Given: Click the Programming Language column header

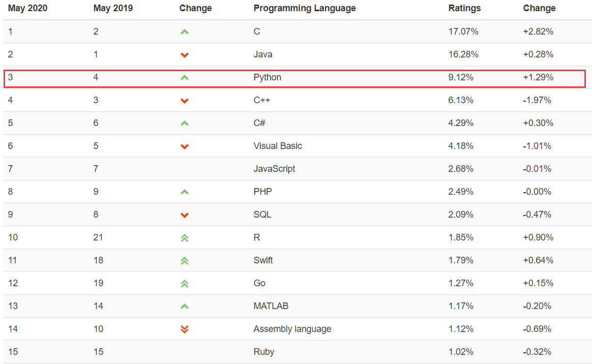Looking at the screenshot, I should click(304, 8).
